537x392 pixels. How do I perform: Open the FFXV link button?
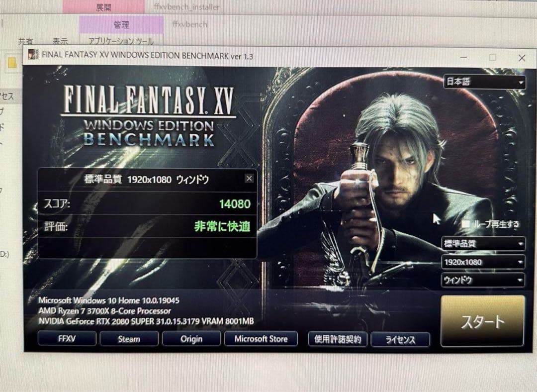point(66,338)
